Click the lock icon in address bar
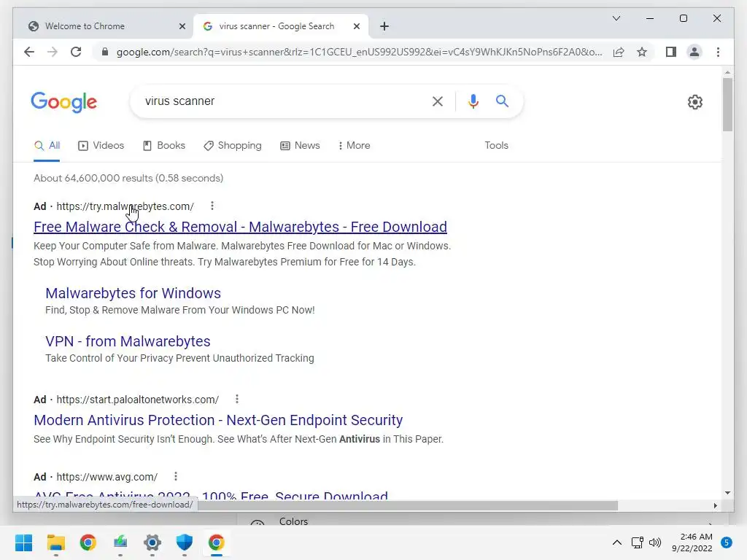 tap(105, 52)
